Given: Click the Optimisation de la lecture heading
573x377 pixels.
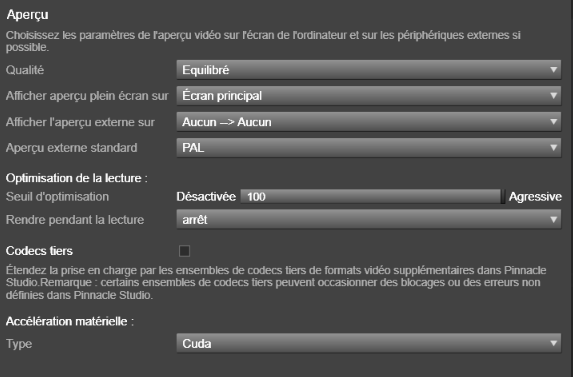Looking at the screenshot, I should 76,178.
